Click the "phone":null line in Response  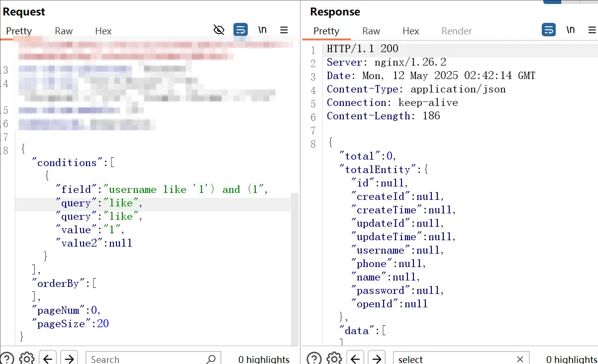tap(389, 264)
